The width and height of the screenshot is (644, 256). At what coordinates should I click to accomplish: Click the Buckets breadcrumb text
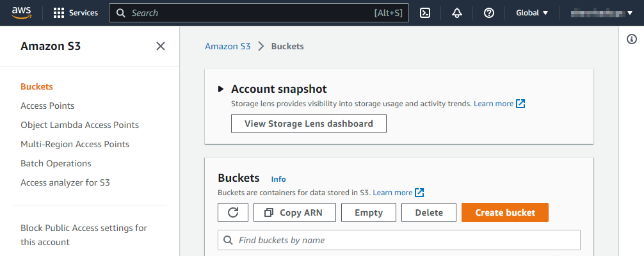pos(287,46)
